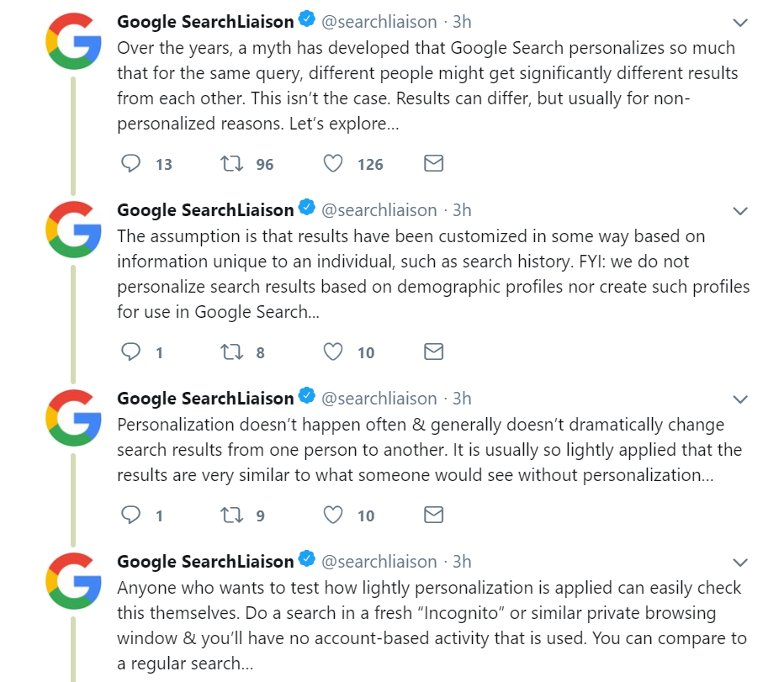Like the tweet about demographic profiles
784x682 pixels.
(334, 352)
